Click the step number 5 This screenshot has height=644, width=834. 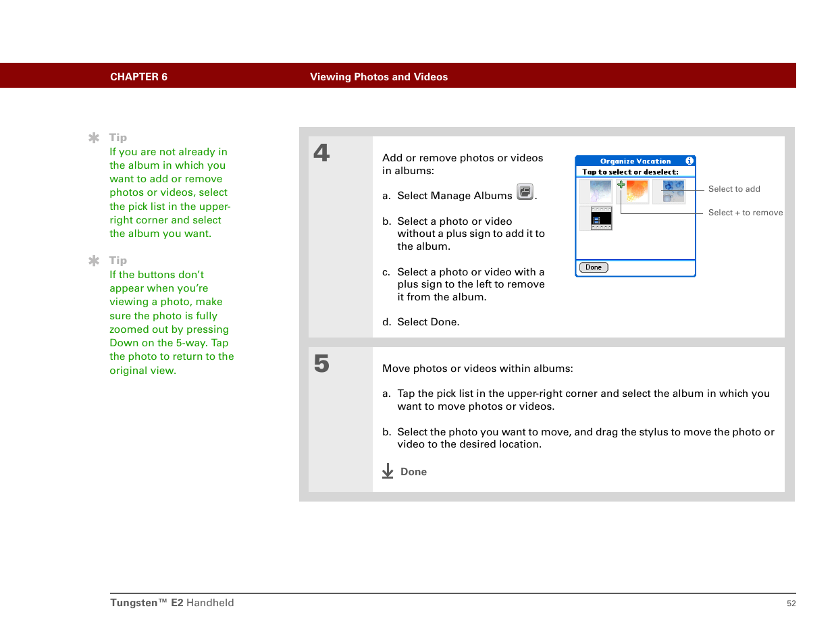(321, 364)
